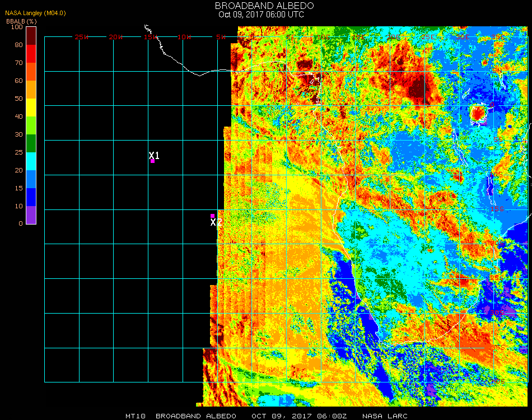Click the 15S latitude label

[x=497, y=209]
